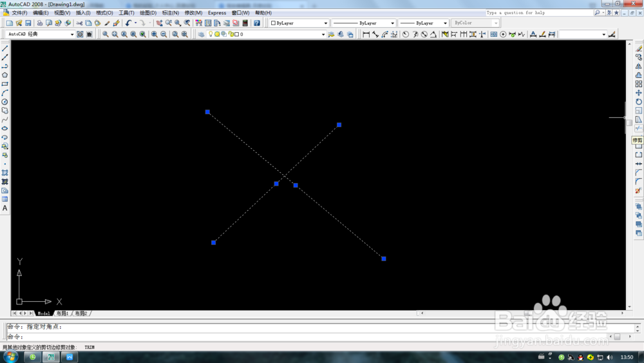Viewport: 644px width, 363px height.
Task: Select the Revision Cloud tool
Action: pos(5,111)
